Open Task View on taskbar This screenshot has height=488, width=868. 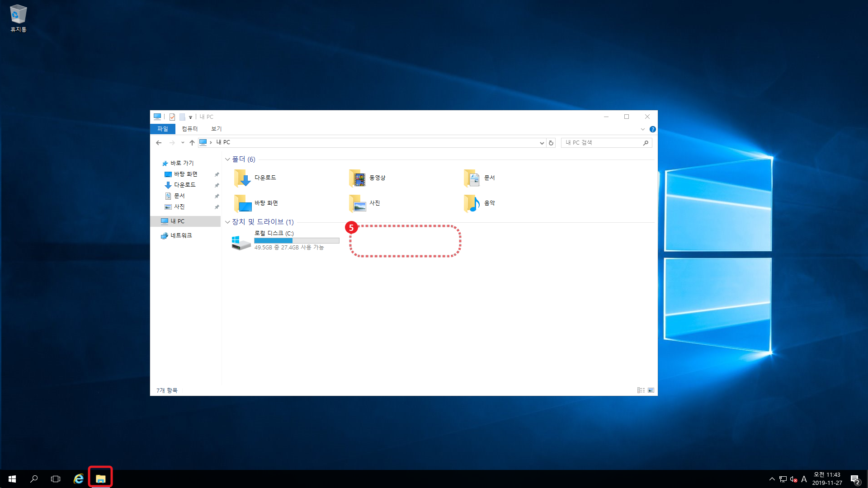pyautogui.click(x=56, y=479)
